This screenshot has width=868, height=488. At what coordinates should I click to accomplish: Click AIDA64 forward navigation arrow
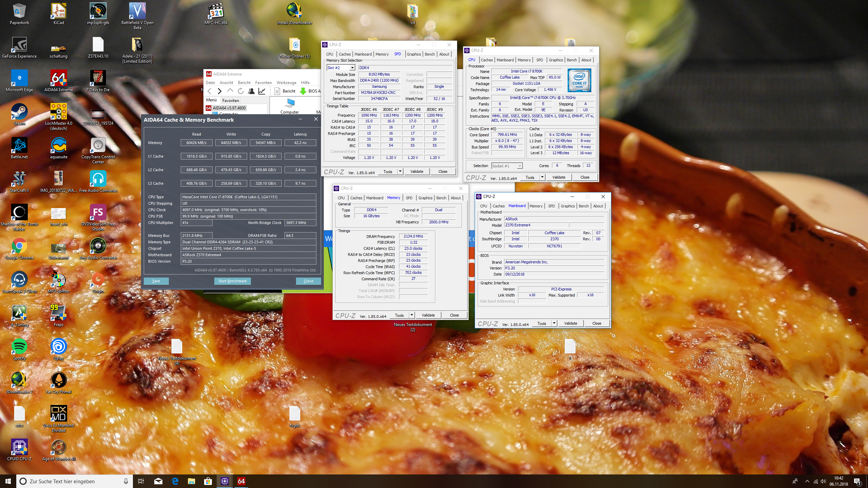220,91
